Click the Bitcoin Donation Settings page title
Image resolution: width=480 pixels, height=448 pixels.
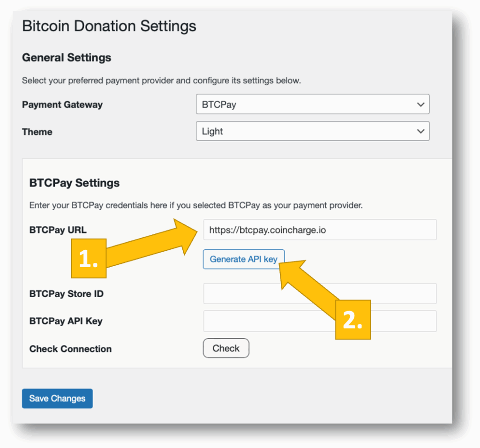[x=109, y=26]
